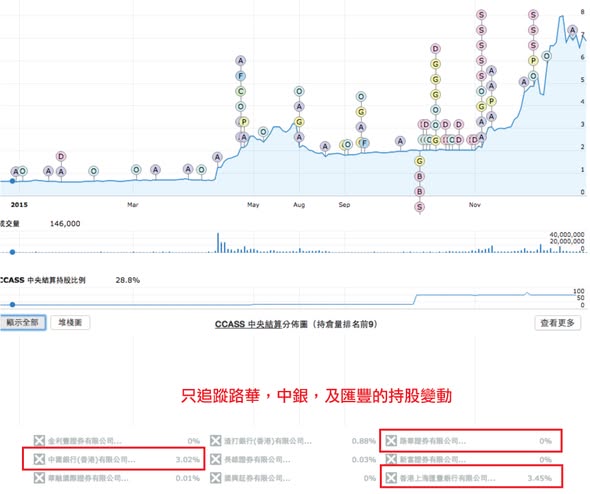The height and width of the screenshot is (494, 590).
Task: Click the yellow P marker in November stack
Action: 491,101
